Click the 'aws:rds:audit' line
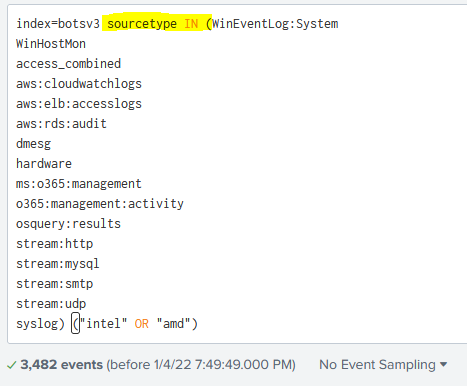This screenshot has height=386, width=467. click(61, 124)
